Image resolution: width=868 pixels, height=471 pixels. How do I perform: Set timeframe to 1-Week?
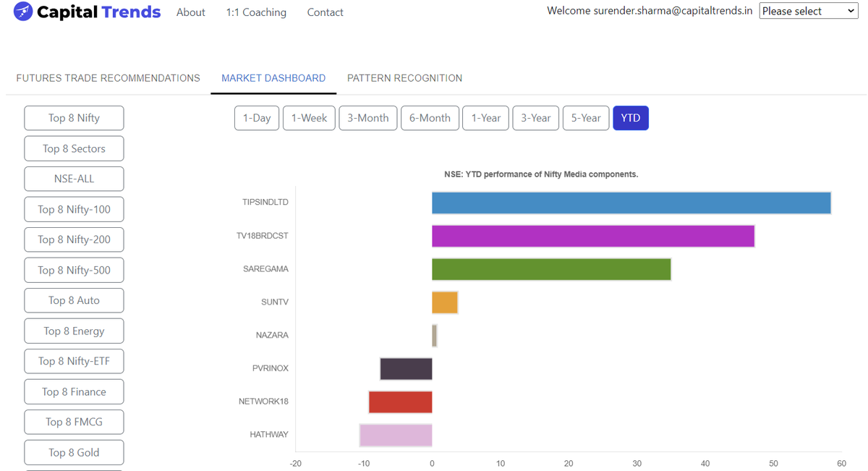point(309,118)
